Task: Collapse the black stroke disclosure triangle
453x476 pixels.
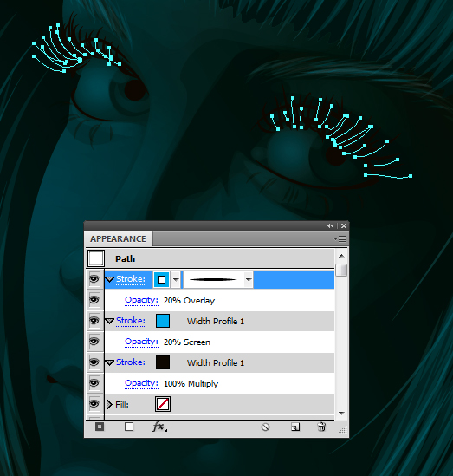Action: 109,362
